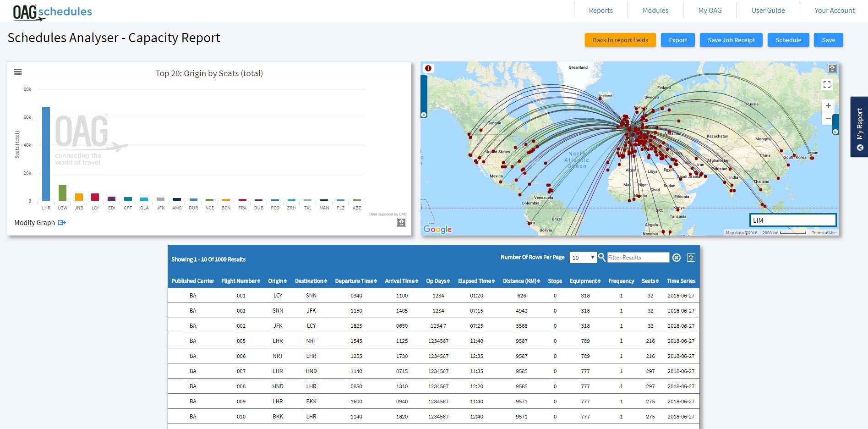The height and width of the screenshot is (429, 868).
Task: Click Back to report fields button
Action: (x=620, y=40)
